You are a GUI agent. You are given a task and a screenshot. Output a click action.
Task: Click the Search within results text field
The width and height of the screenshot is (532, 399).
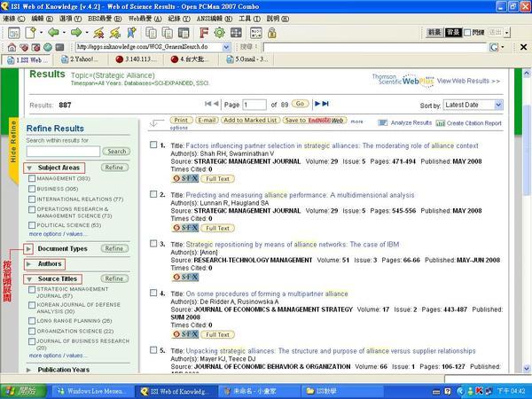[63, 152]
